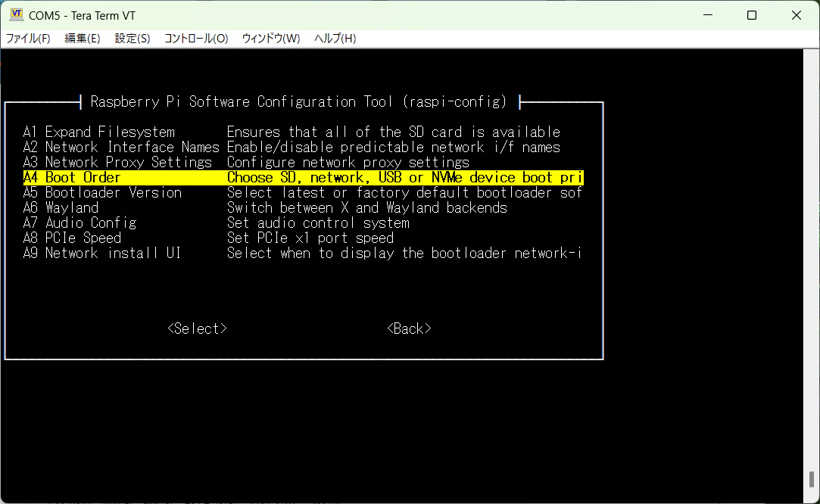Image resolution: width=820 pixels, height=504 pixels.
Task: Click the raspi-config dialog title text
Action: (298, 101)
